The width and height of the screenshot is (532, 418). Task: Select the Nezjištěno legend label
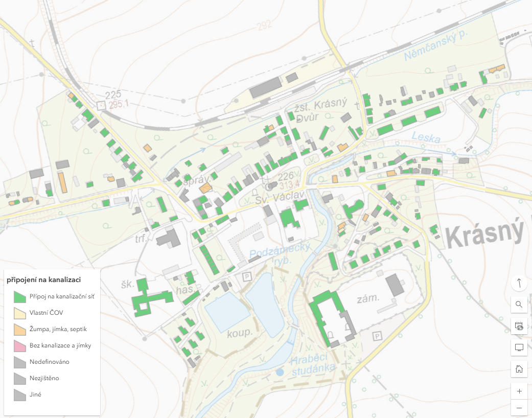(x=45, y=378)
